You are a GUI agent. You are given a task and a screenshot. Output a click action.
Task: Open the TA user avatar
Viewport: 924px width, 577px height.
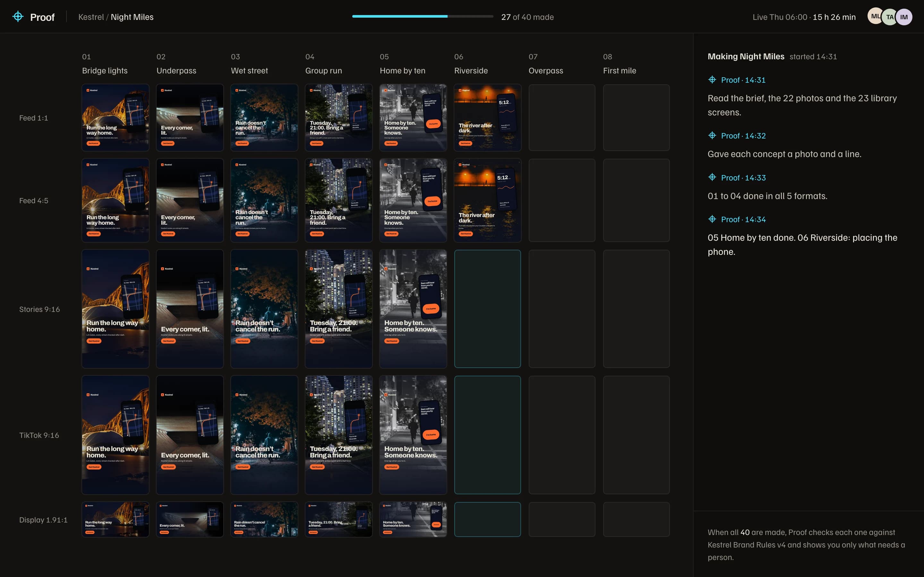(890, 17)
